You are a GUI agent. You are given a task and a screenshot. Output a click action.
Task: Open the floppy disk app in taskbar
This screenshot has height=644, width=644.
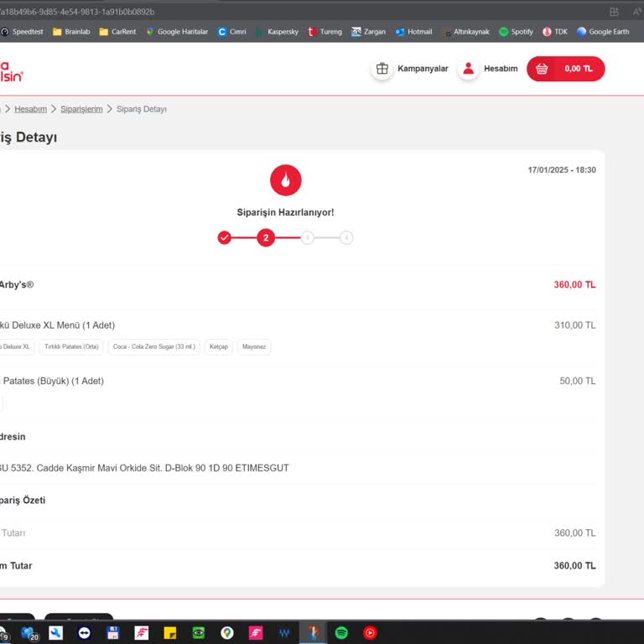(113, 633)
